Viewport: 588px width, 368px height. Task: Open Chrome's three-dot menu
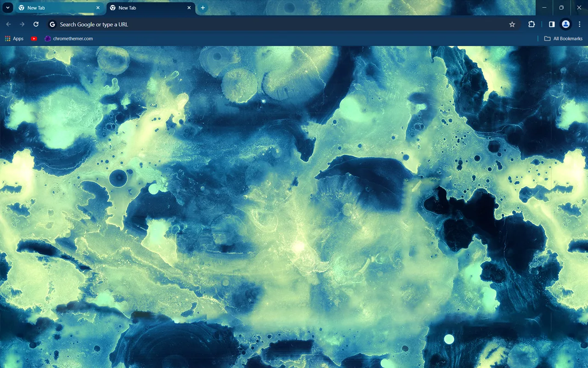coord(580,24)
